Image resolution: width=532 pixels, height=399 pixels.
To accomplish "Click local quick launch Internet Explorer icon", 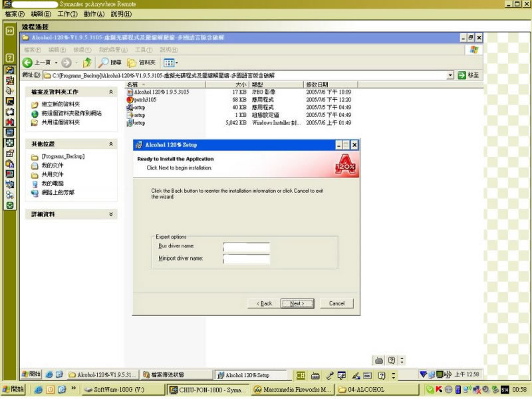I will pyautogui.click(x=39, y=390).
